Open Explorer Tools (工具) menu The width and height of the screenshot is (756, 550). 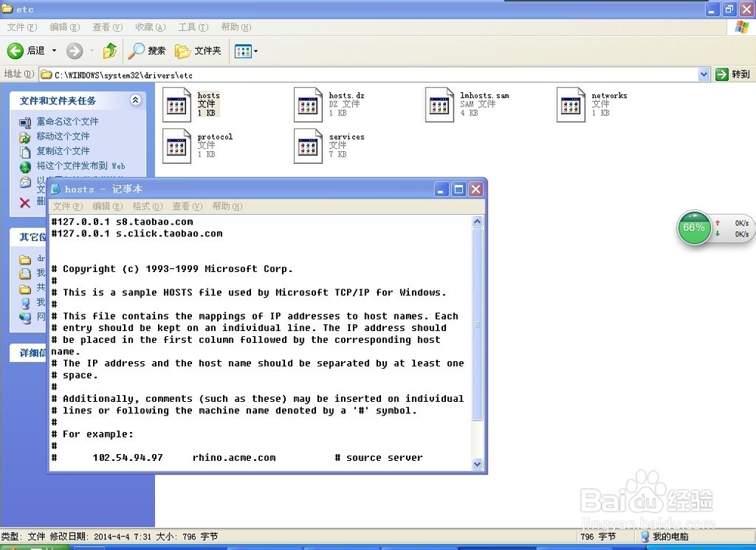pyautogui.click(x=194, y=27)
